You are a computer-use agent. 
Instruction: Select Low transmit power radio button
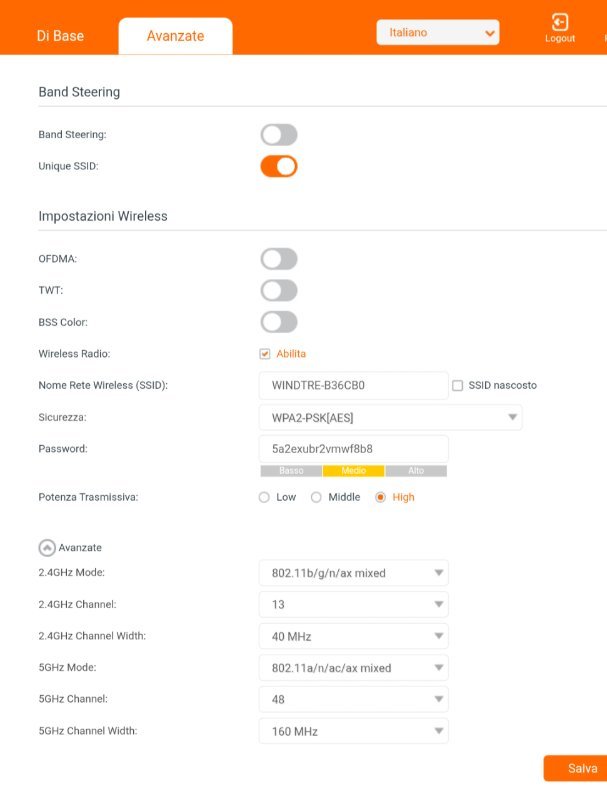(x=264, y=497)
